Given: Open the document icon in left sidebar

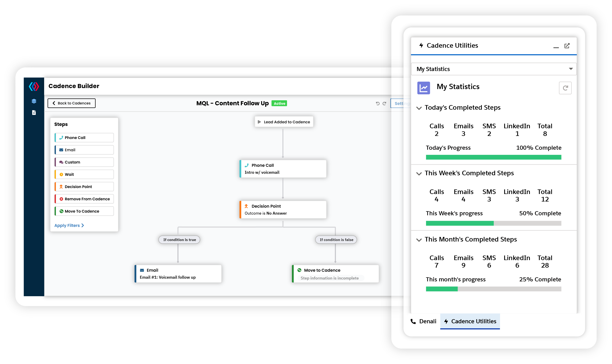Looking at the screenshot, I should tap(34, 113).
